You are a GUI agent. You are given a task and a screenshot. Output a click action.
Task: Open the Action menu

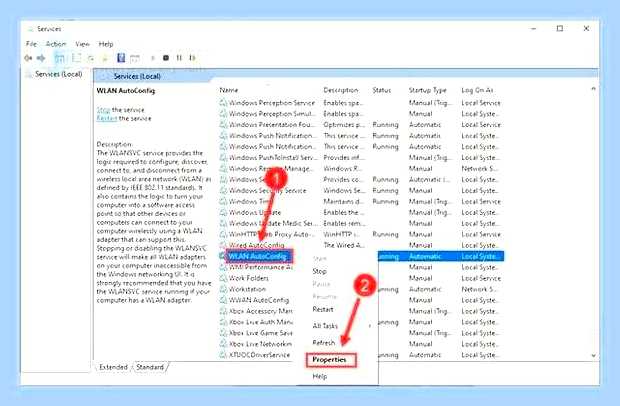pos(56,44)
